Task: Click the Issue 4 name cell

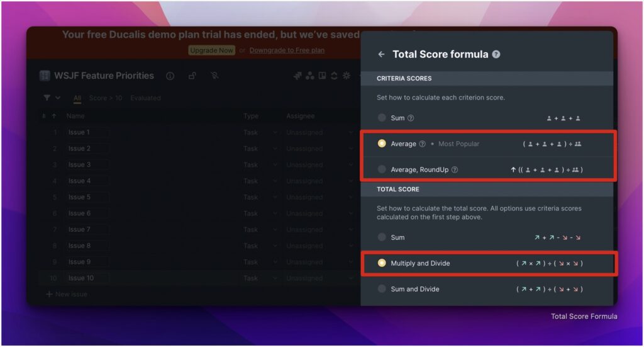Action: point(87,181)
